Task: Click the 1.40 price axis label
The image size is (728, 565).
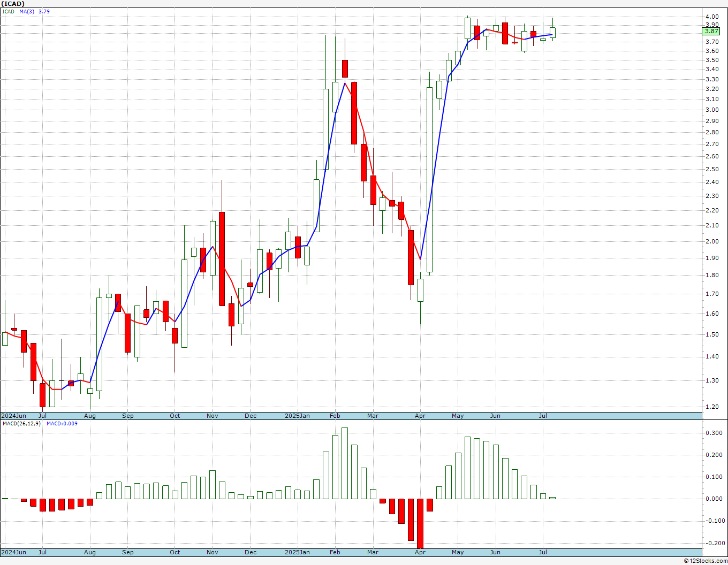Action: (x=712, y=356)
